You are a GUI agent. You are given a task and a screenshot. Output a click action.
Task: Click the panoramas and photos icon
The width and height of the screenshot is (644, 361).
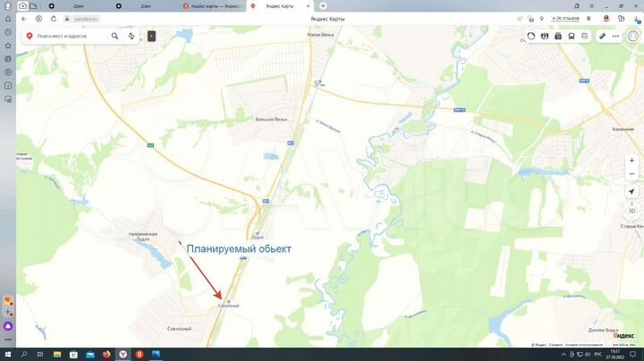(545, 36)
